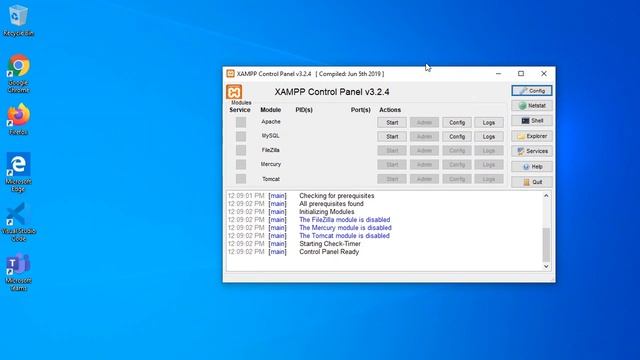Select 'Checking for prerequisites' log line
Viewport: 640px width, 360px height.
(x=337, y=196)
